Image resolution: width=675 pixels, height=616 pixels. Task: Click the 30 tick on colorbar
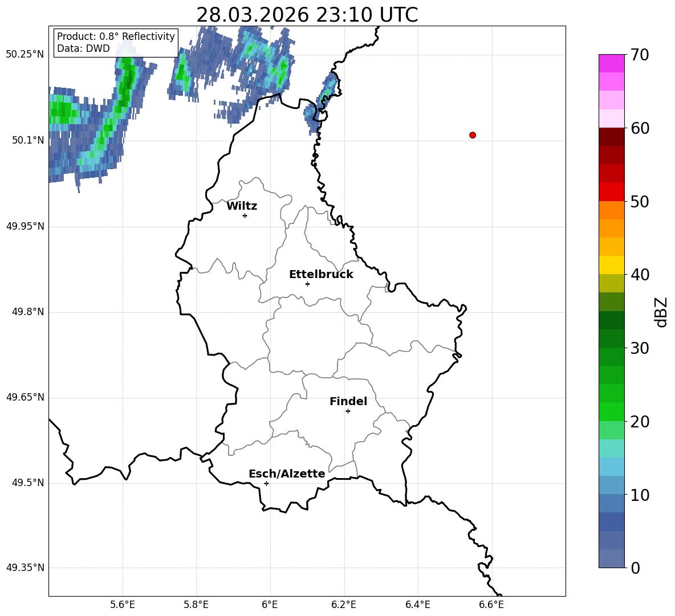pyautogui.click(x=640, y=348)
